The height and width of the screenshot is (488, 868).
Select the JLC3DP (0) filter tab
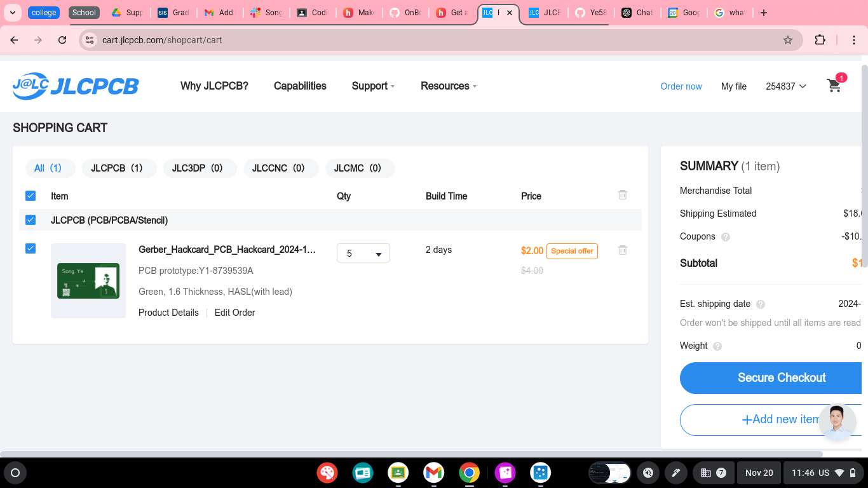200,168
